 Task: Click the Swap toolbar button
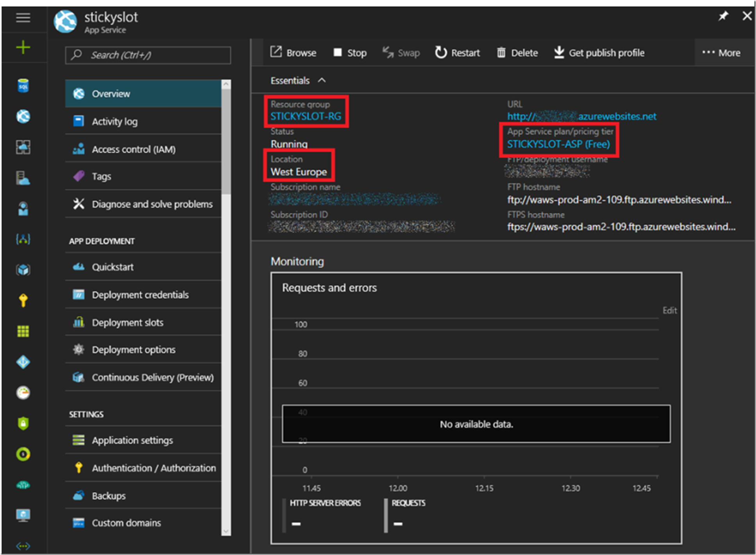tap(401, 53)
